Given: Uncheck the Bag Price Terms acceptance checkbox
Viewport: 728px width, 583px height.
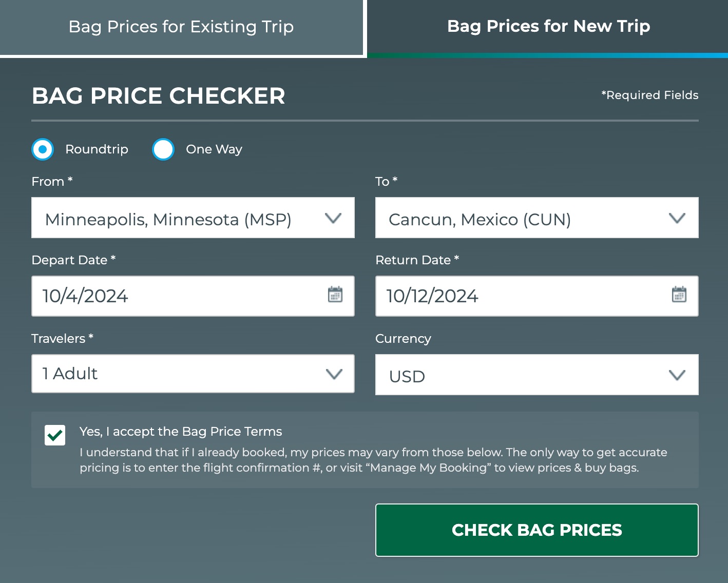Looking at the screenshot, I should pos(54,435).
